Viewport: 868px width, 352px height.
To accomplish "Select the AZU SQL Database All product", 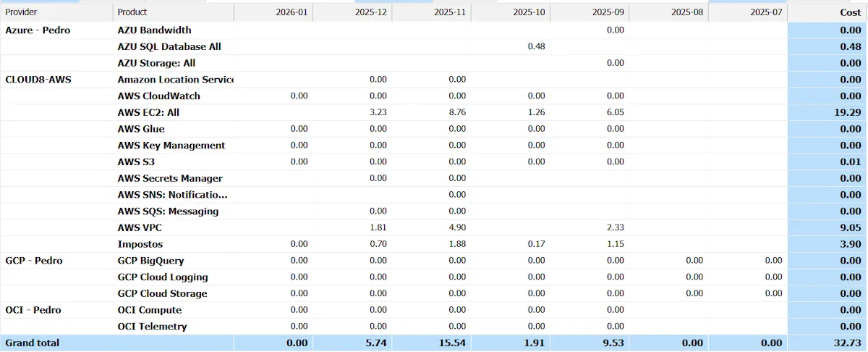I will 169,46.
